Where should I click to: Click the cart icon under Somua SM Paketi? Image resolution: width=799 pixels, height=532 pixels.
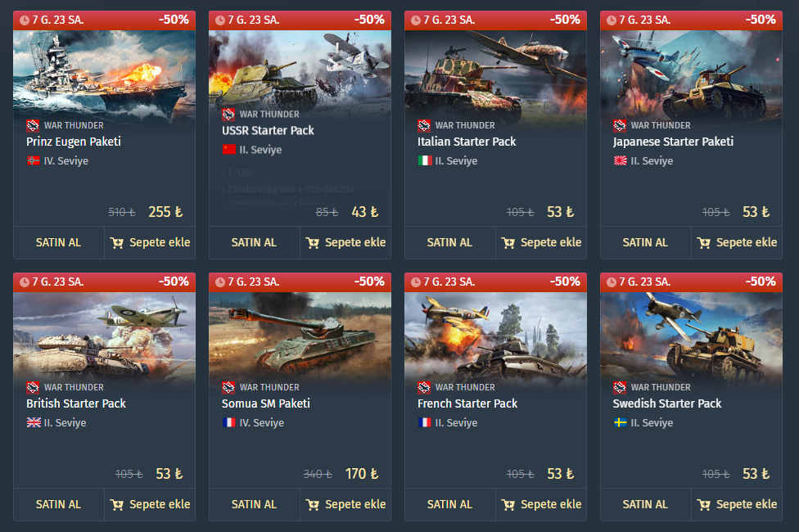point(313,505)
